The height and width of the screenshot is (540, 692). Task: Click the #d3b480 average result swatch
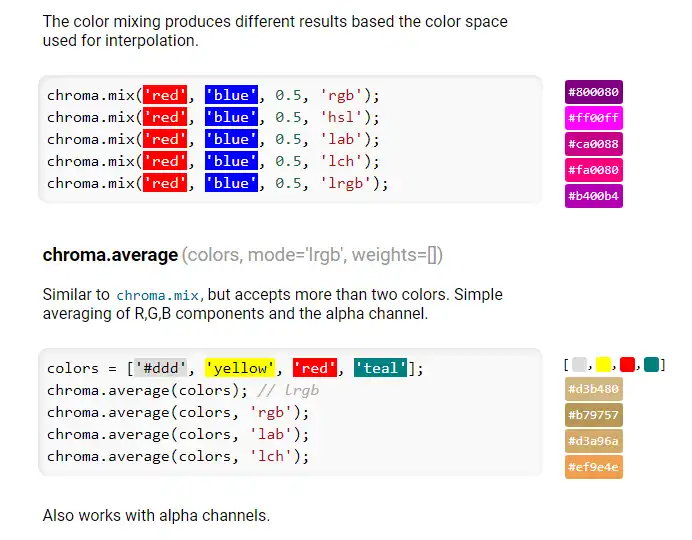[x=594, y=389]
